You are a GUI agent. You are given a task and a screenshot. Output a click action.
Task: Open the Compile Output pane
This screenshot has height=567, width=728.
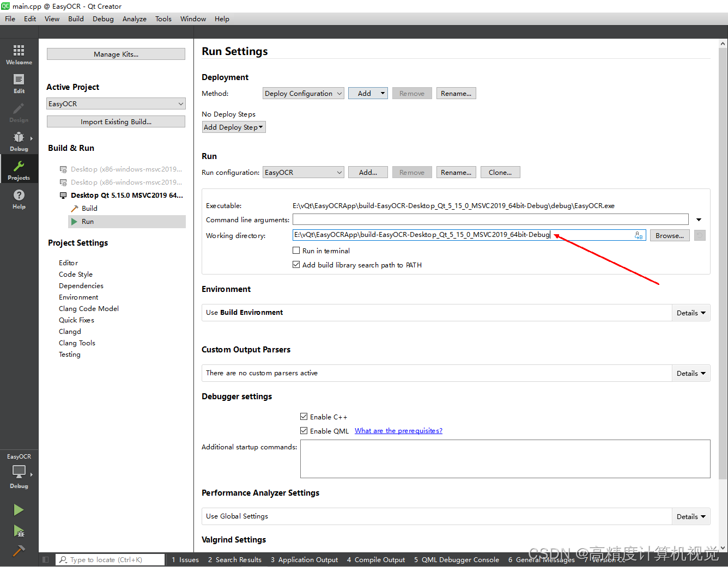[376, 560]
